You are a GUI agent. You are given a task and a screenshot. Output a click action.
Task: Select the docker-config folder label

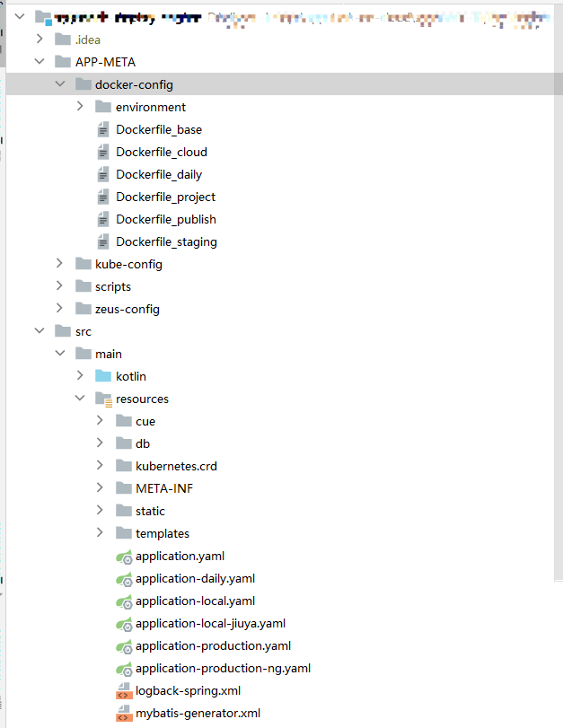pos(134,84)
